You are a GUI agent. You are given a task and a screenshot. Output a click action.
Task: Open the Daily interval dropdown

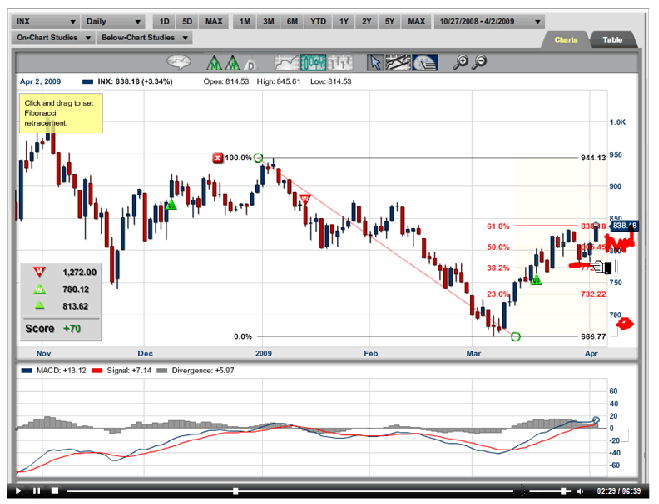pos(113,20)
